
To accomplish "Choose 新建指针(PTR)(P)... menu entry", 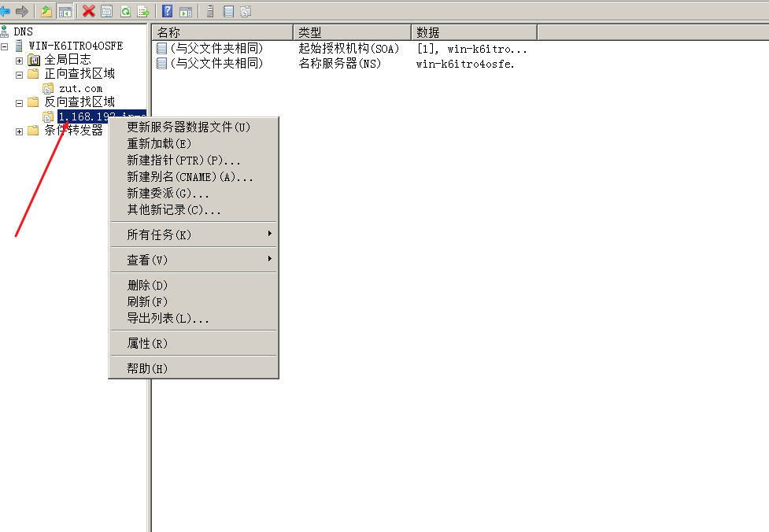I will point(194,161).
